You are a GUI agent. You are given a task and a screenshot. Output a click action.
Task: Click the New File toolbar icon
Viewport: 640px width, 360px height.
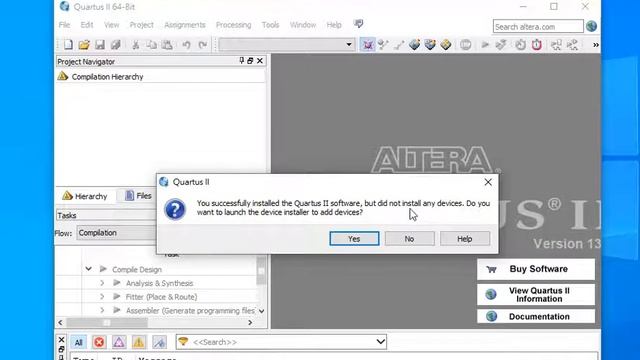(68, 44)
